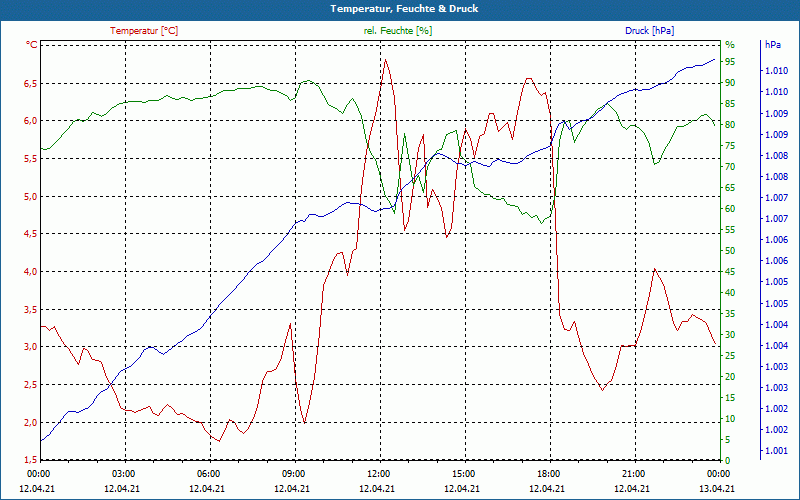Click the 85 tick on humidity axis
This screenshot has width=800, height=500.
(730, 104)
